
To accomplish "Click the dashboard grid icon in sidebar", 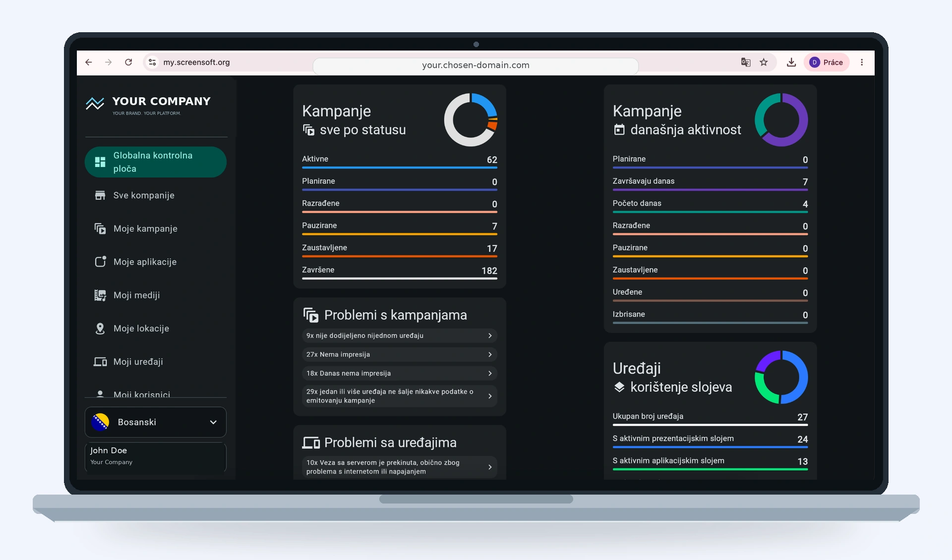I will (x=100, y=162).
